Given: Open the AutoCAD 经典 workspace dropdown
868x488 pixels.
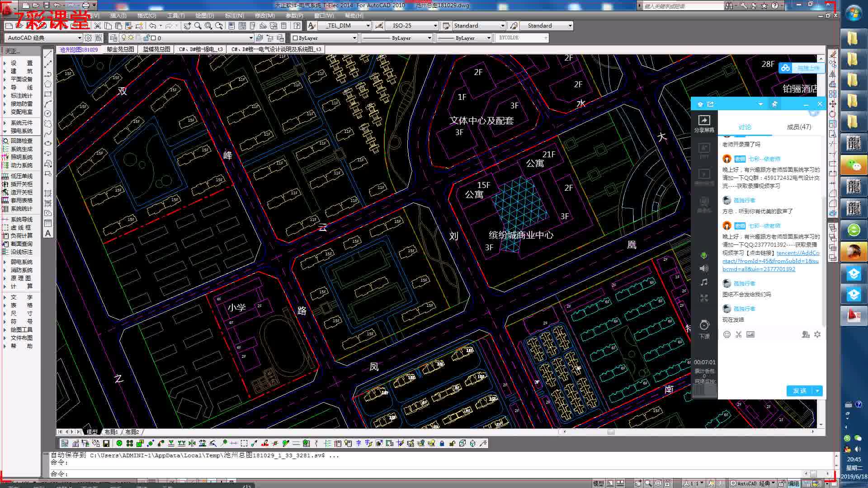Looking at the screenshot, I should (80, 38).
